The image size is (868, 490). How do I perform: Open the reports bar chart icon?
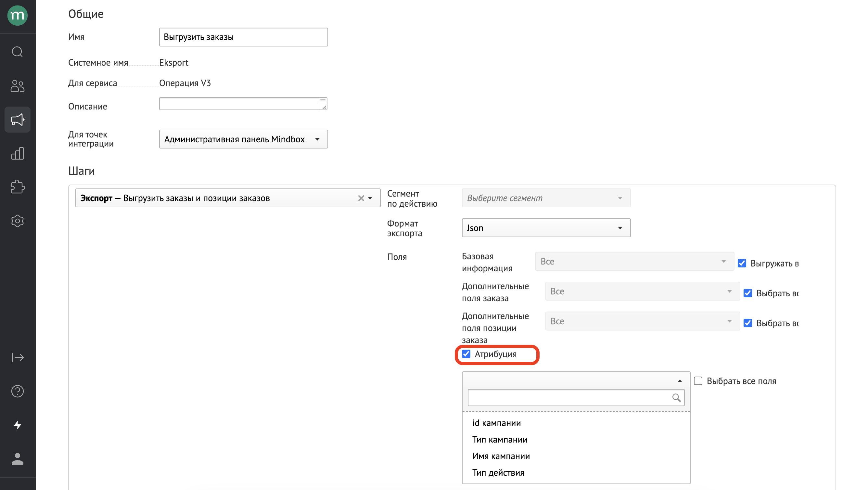[x=18, y=153]
